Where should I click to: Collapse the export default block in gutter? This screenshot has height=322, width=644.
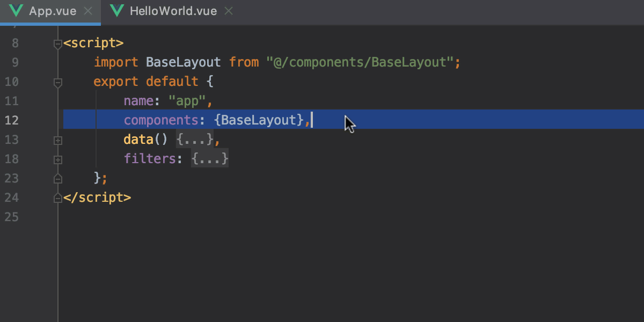[57, 83]
